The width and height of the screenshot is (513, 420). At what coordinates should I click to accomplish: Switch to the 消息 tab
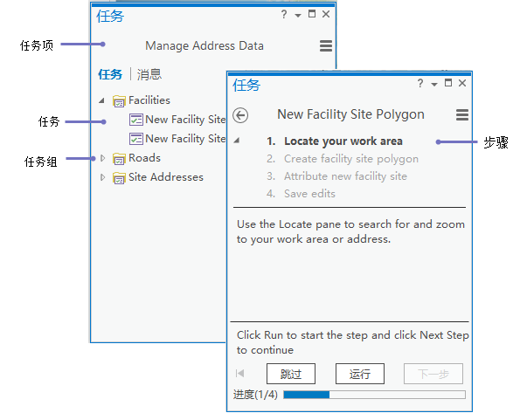[x=149, y=74]
